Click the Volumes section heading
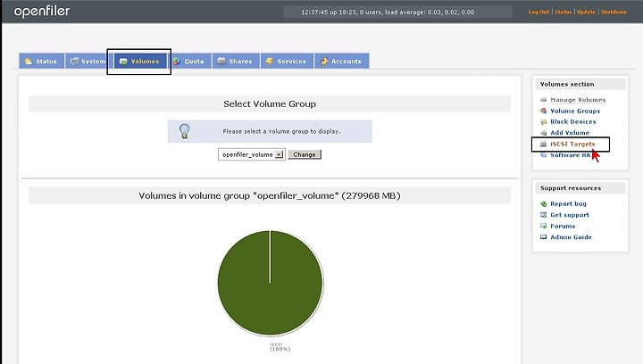The width and height of the screenshot is (643, 364). [x=567, y=84]
